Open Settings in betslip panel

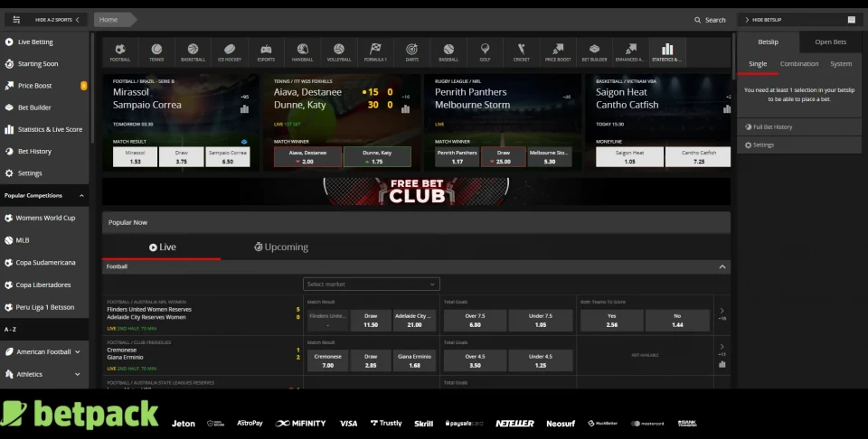(x=759, y=145)
